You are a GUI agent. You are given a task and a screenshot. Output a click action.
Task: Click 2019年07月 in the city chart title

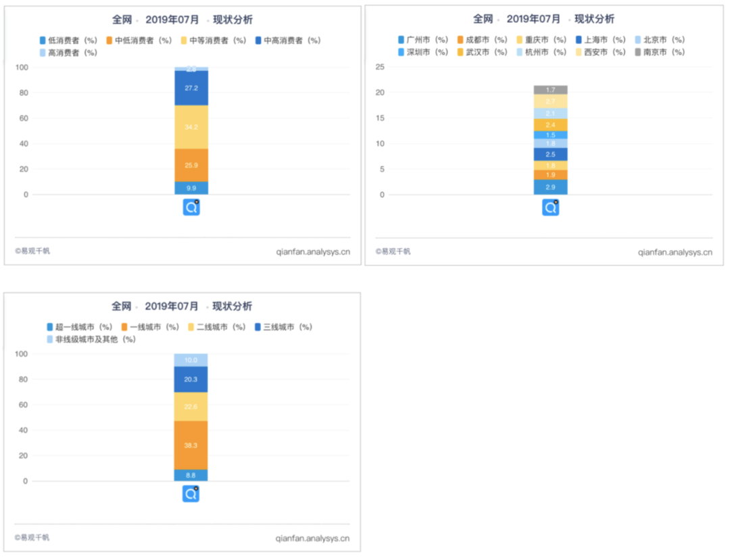pyautogui.click(x=533, y=19)
